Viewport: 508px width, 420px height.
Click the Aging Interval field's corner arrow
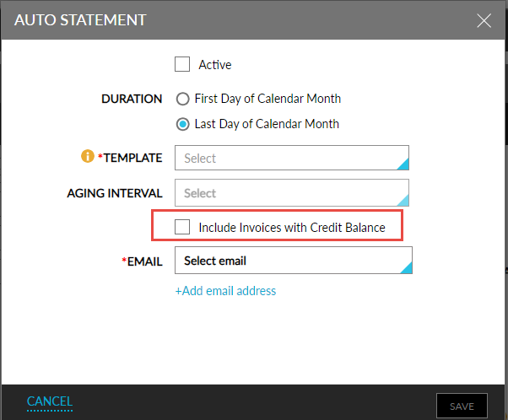click(x=403, y=200)
